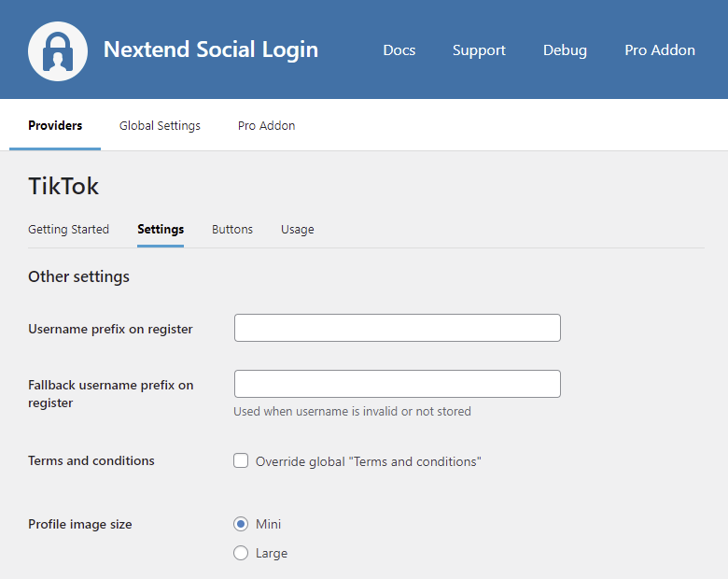Screen dimensions: 728x579
Task: Choose Large profile image size
Action: point(241,553)
